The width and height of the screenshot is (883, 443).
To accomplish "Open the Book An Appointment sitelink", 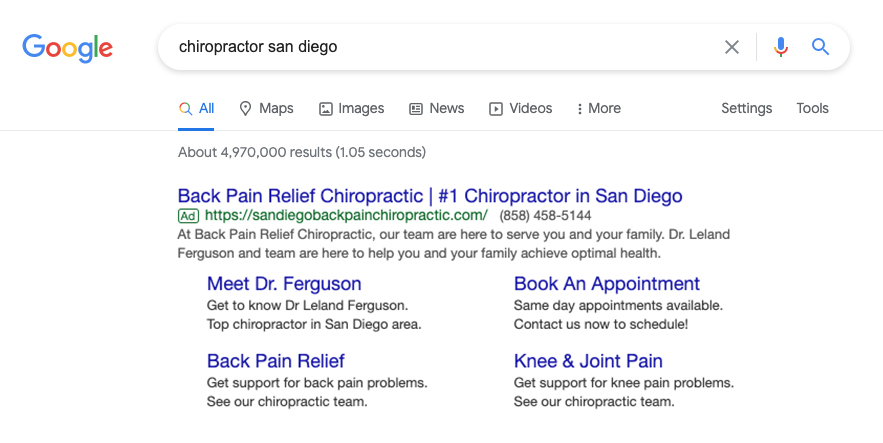I will 606,283.
